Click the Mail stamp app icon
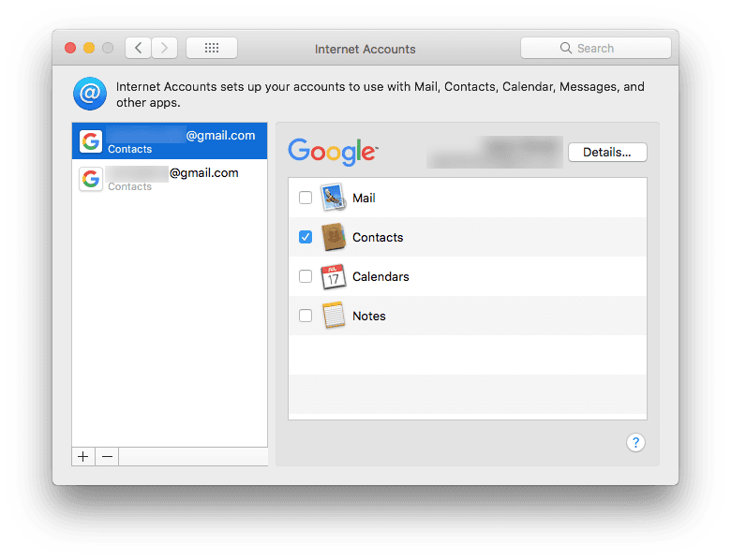Image resolution: width=731 pixels, height=560 pixels. (333, 197)
